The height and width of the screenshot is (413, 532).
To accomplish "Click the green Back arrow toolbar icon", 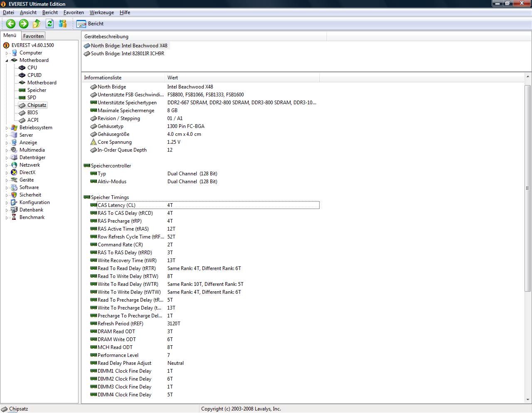I will (x=11, y=24).
